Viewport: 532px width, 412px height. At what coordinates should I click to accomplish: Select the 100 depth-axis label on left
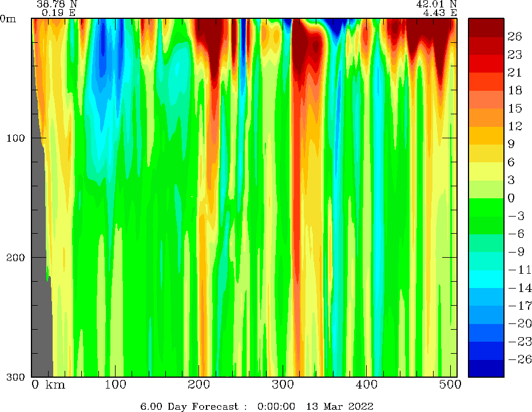click(x=16, y=138)
